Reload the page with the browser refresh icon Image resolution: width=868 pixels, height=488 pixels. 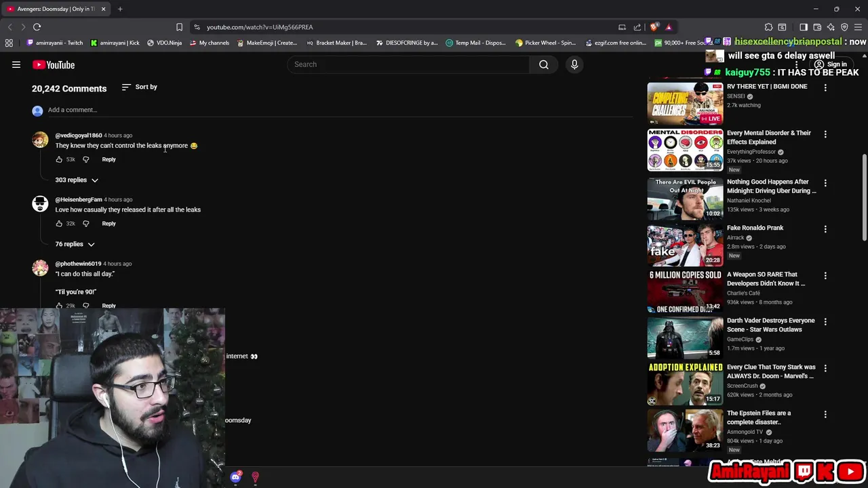tap(37, 27)
